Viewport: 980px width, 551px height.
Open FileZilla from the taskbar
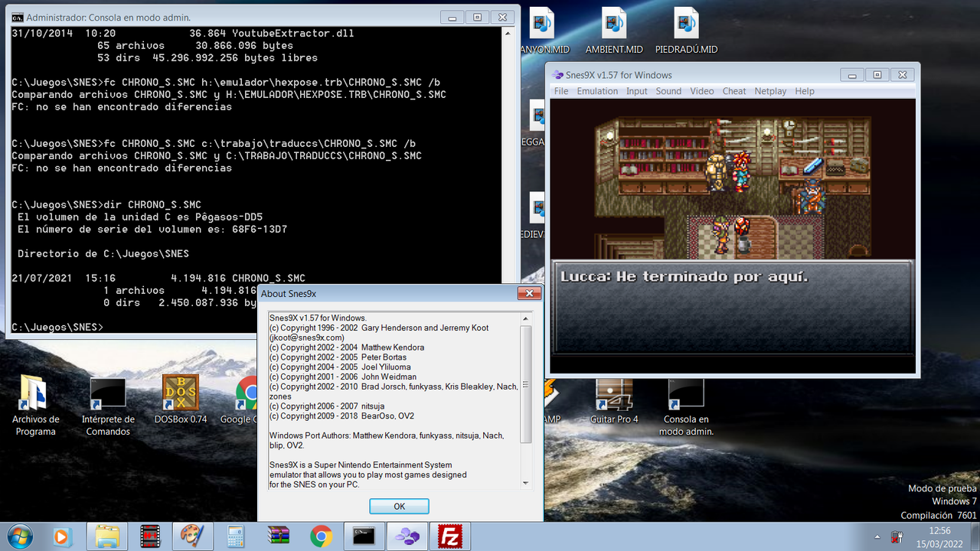pyautogui.click(x=449, y=536)
